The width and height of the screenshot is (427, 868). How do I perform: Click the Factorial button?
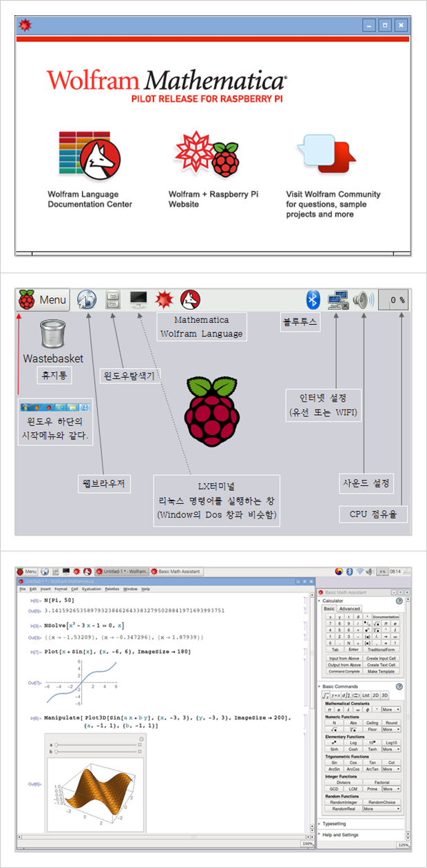click(x=382, y=783)
